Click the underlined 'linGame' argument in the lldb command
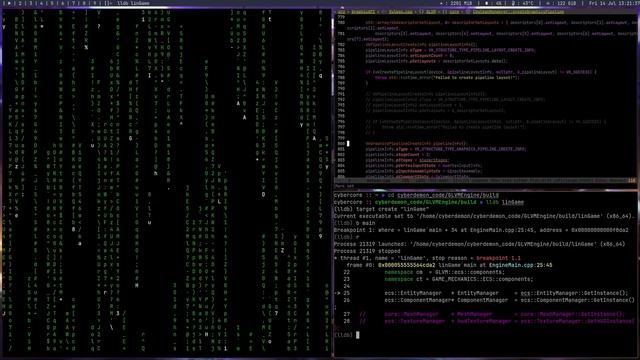The image size is (640, 360). coord(513,202)
